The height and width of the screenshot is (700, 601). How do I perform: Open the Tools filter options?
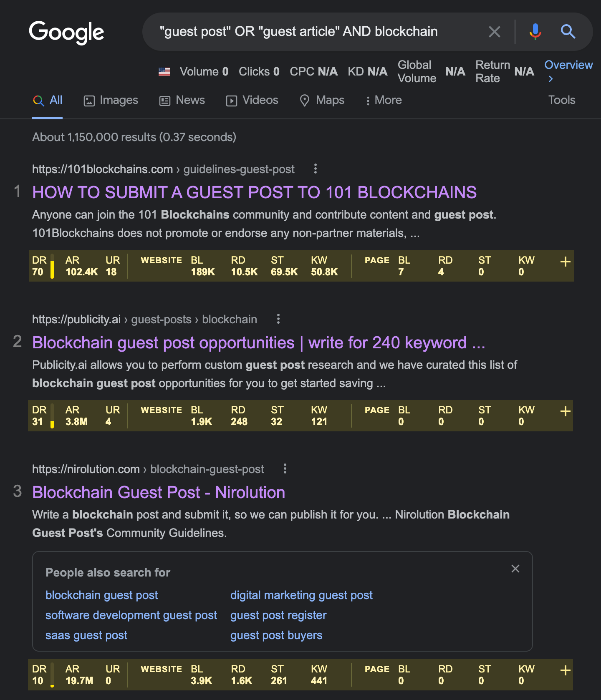tap(561, 100)
